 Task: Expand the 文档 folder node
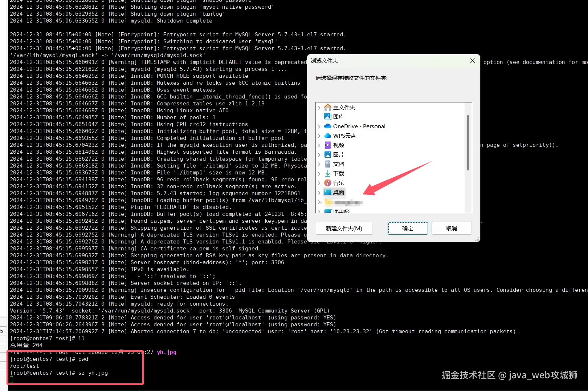pyautogui.click(x=319, y=164)
